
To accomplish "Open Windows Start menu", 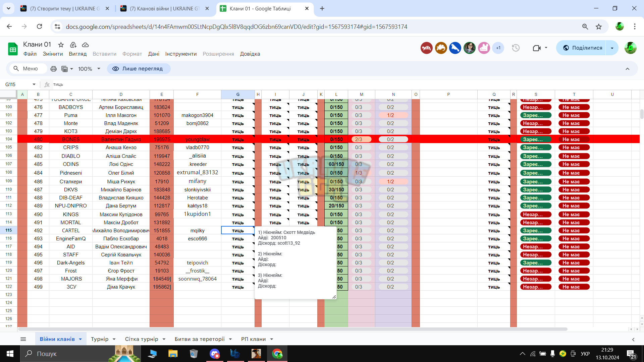I will [x=10, y=354].
